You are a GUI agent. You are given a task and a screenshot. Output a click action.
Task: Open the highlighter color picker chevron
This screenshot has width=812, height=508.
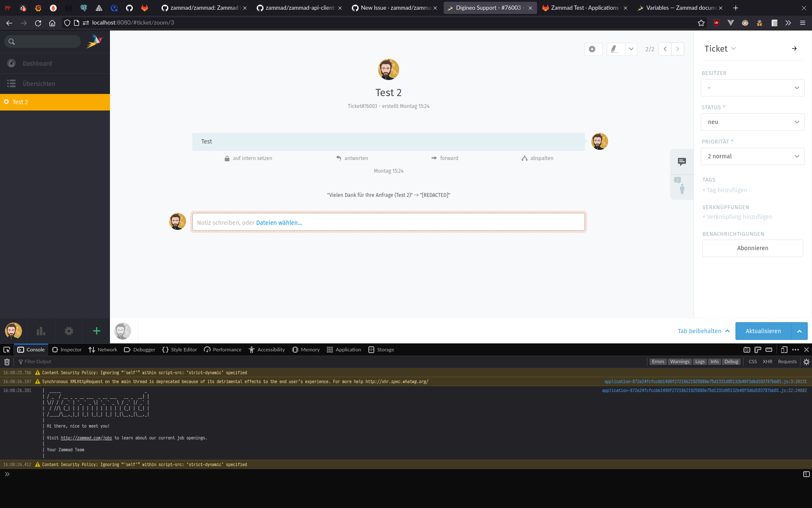[x=631, y=49]
